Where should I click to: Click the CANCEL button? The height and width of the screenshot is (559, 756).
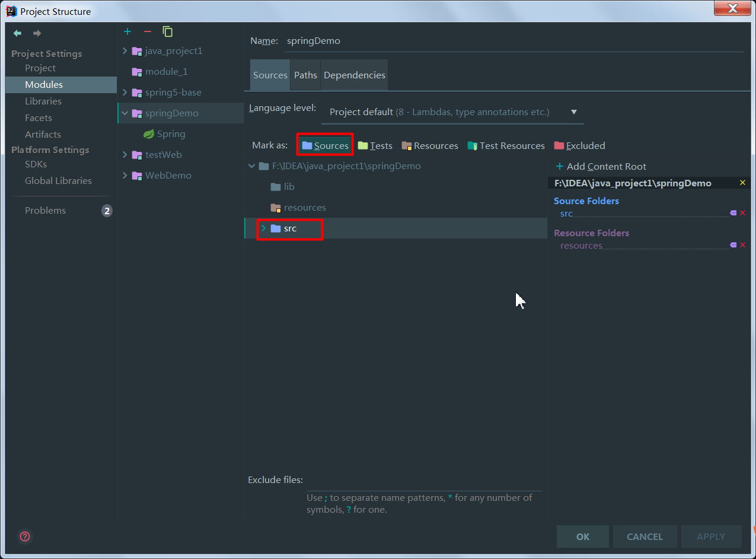point(645,536)
